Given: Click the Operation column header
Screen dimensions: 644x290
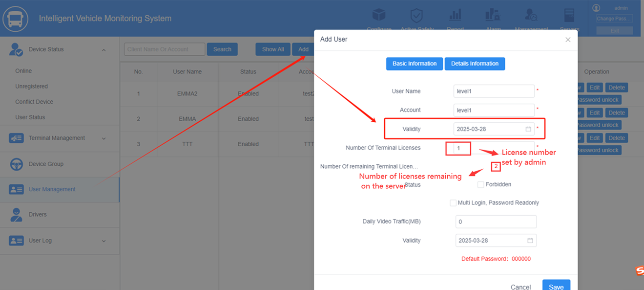Looking at the screenshot, I should pos(597,72).
